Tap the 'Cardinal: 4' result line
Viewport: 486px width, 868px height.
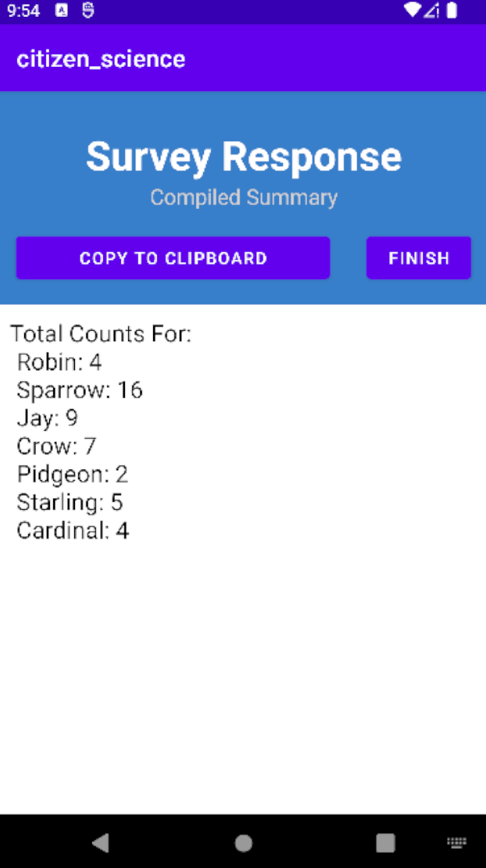pos(73,531)
